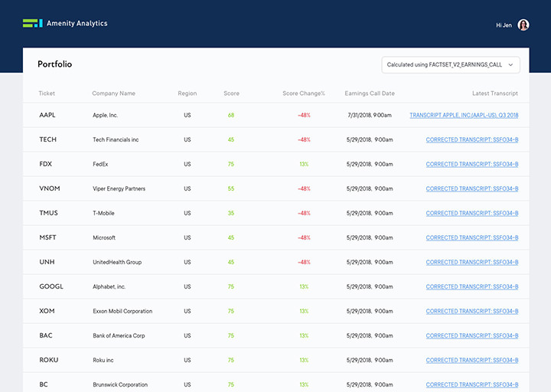
Task: Open the corrected transcript link for MSFT row
Action: pos(472,237)
